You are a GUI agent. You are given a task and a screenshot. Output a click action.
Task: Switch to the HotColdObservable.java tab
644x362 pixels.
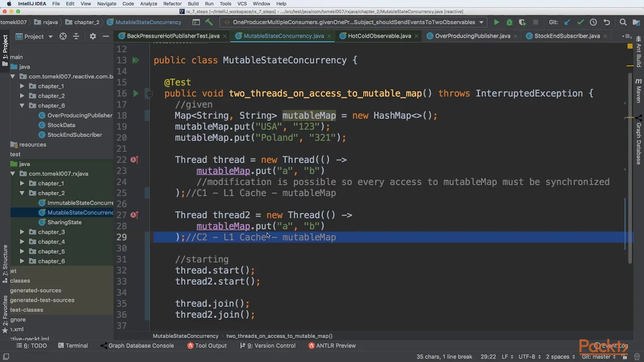point(379,36)
